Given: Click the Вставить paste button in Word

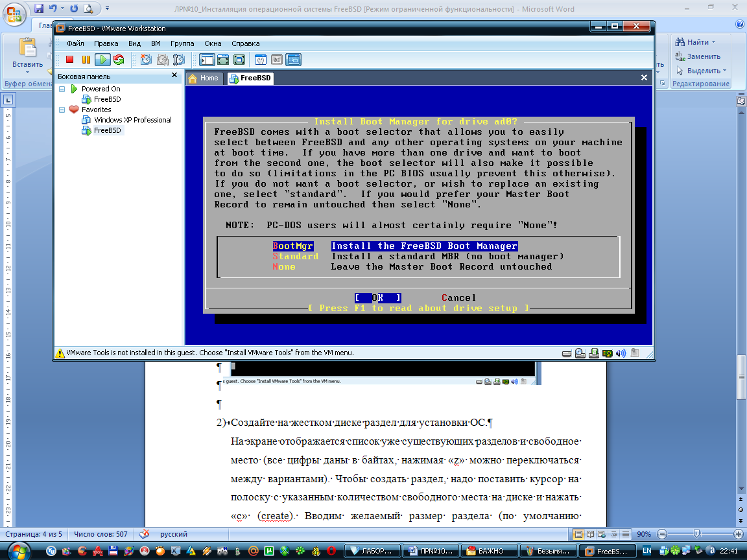Looking at the screenshot, I should [27, 54].
